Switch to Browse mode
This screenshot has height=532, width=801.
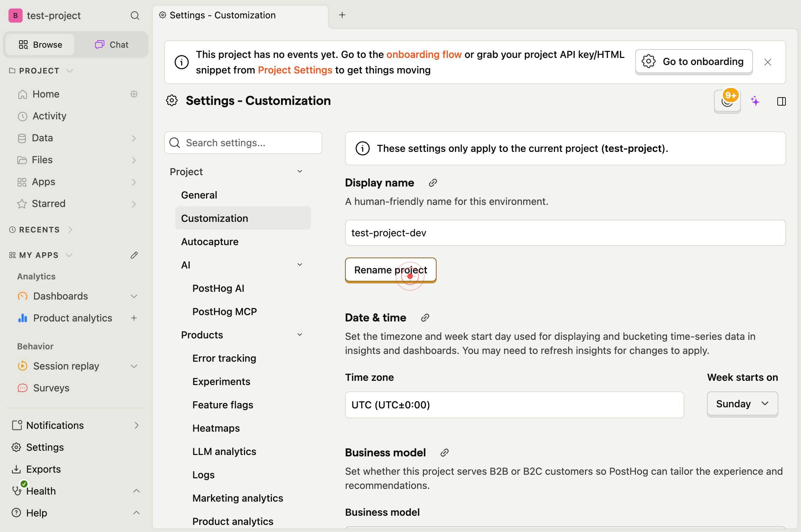[x=40, y=45]
